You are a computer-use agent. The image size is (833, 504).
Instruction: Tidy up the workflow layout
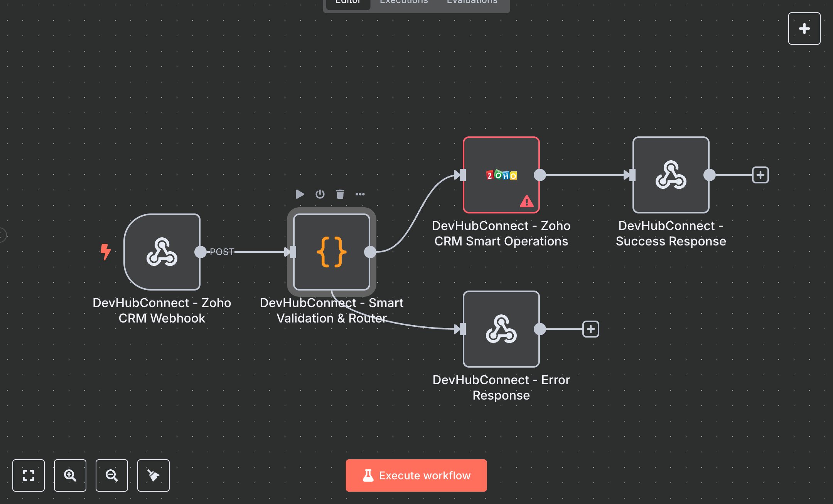153,475
